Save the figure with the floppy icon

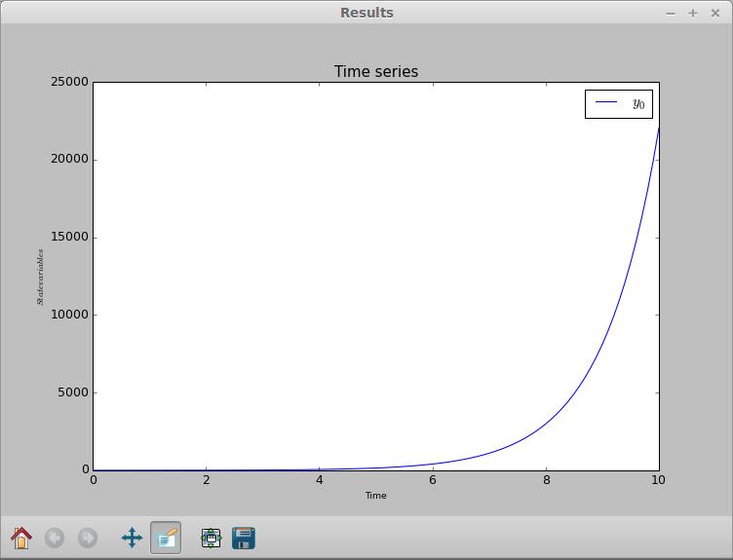pyautogui.click(x=244, y=538)
